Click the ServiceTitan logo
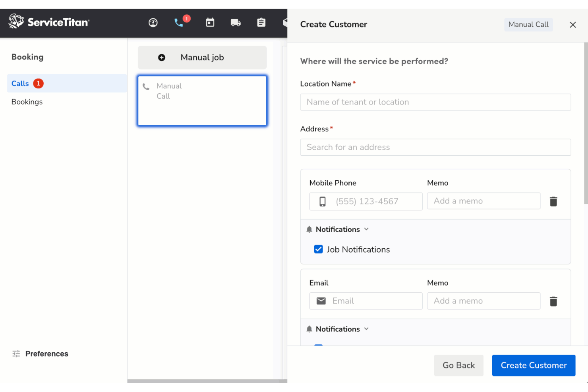 [48, 22]
